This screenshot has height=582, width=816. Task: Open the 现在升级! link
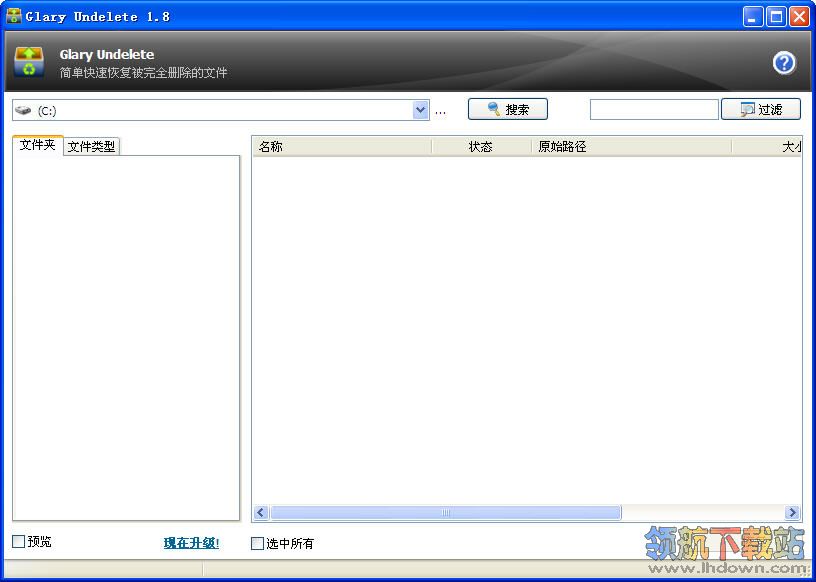coord(192,543)
